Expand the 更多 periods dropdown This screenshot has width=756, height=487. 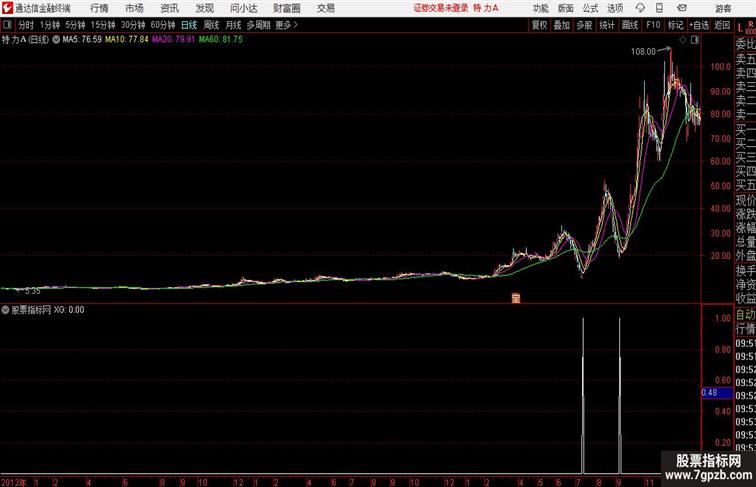pos(286,25)
